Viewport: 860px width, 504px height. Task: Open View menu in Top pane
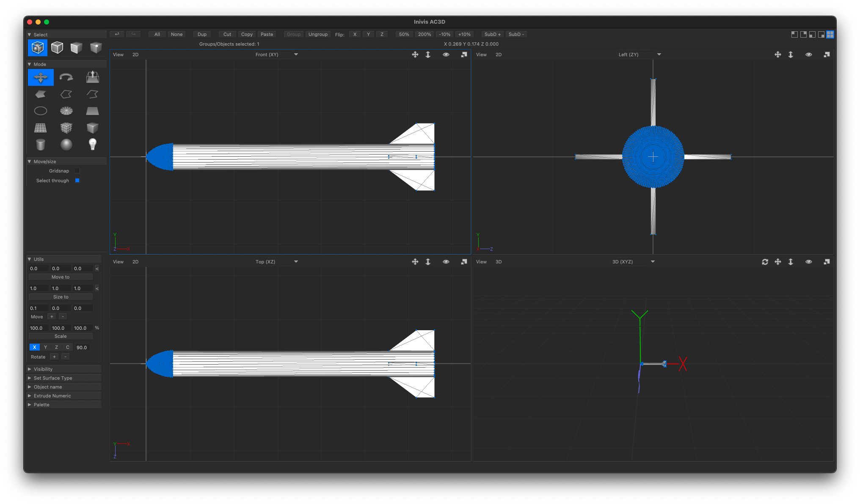tap(118, 262)
